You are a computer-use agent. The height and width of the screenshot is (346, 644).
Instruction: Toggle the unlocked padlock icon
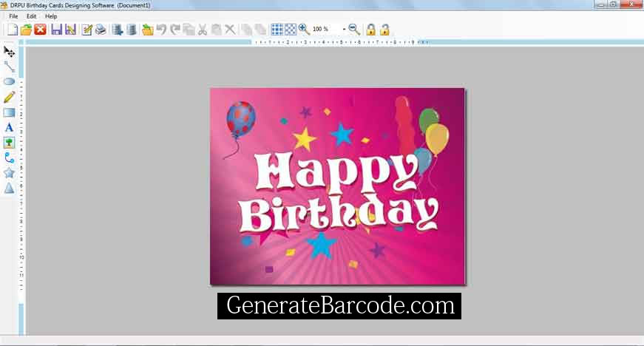click(384, 30)
